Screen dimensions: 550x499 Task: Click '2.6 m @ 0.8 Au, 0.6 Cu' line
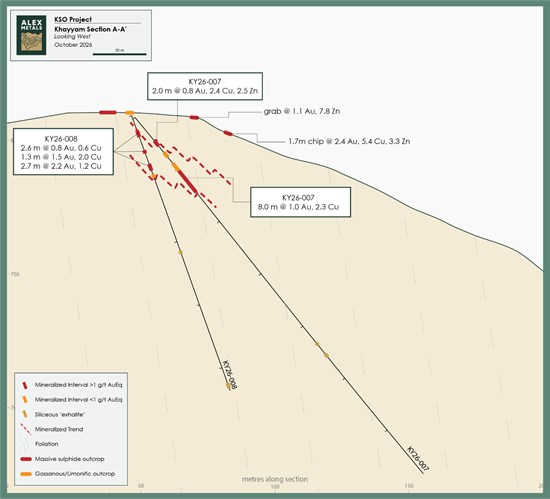(61, 148)
